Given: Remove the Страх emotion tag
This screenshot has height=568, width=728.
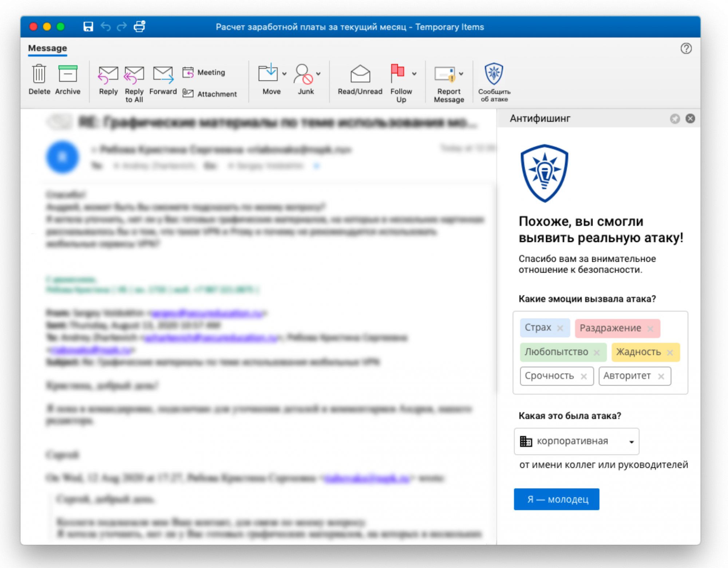Looking at the screenshot, I should click(560, 328).
